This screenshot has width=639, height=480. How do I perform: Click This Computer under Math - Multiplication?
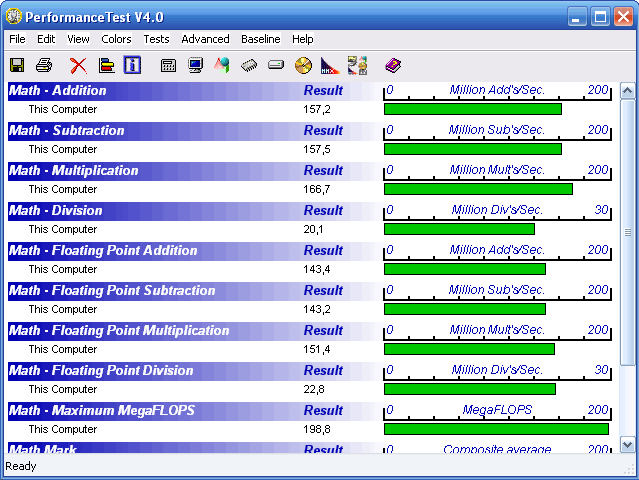point(63,189)
